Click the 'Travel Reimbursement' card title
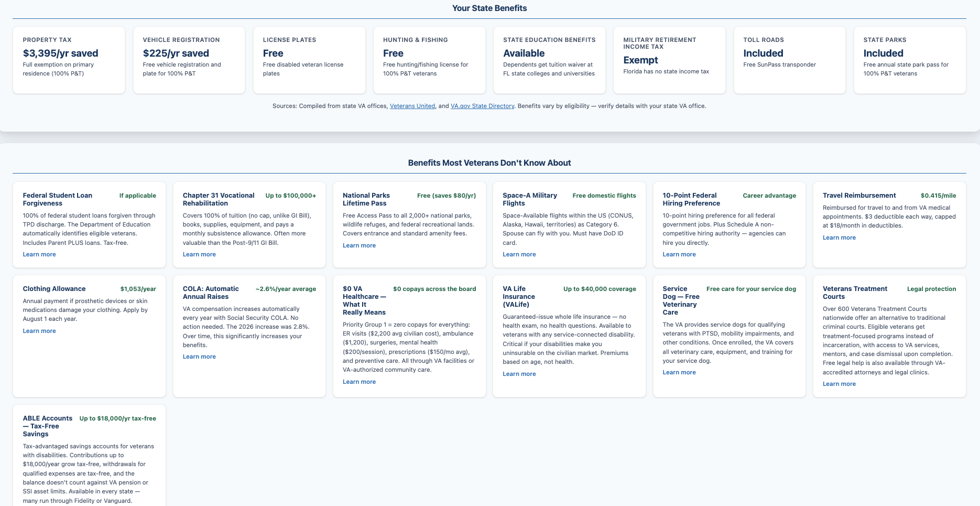The width and height of the screenshot is (980, 506). pyautogui.click(x=859, y=196)
